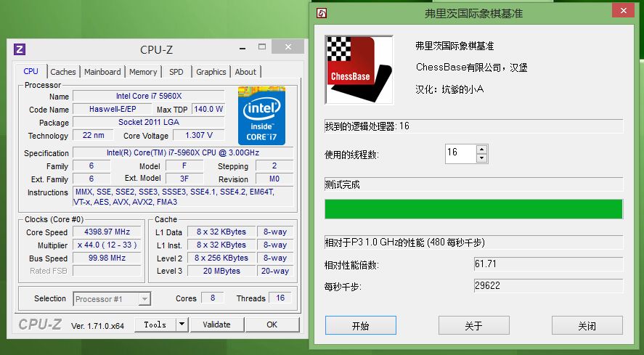The height and width of the screenshot is (355, 644).
Task: Click the 测试完成 status text
Action: point(342,184)
